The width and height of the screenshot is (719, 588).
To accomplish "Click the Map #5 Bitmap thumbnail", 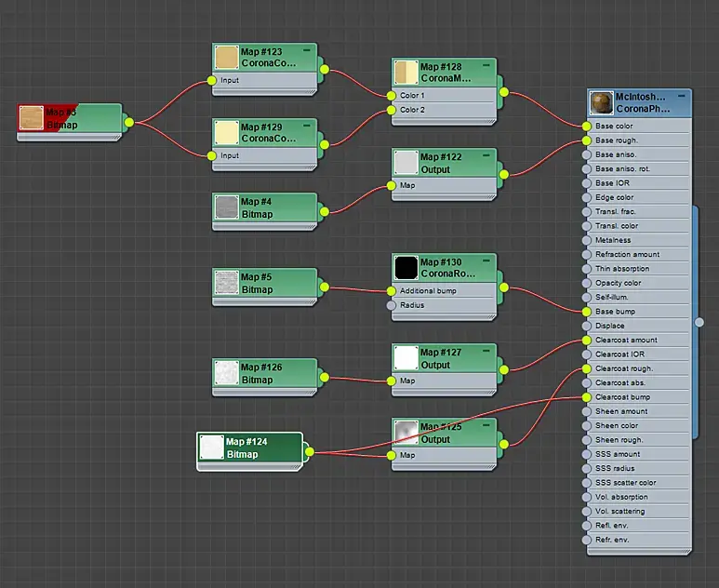I will [226, 283].
